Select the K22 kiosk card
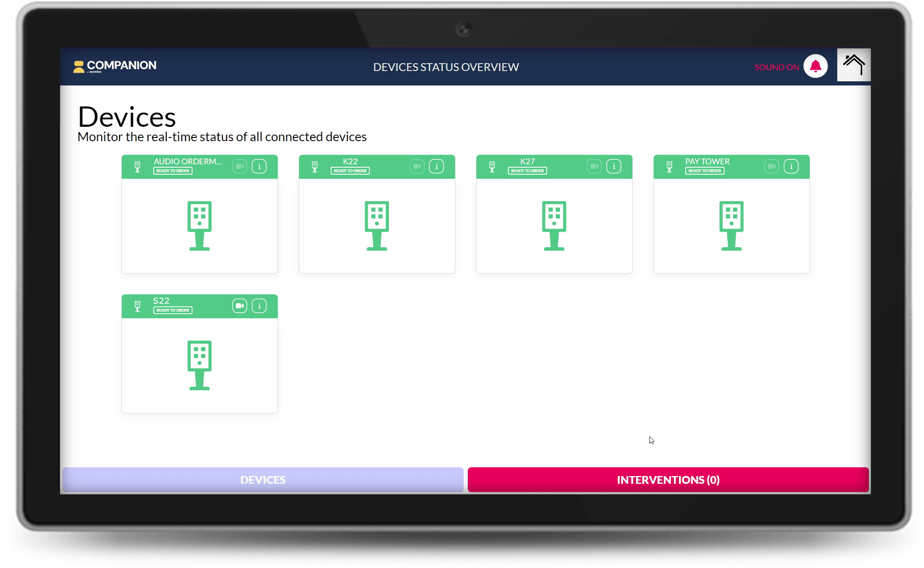 (377, 226)
